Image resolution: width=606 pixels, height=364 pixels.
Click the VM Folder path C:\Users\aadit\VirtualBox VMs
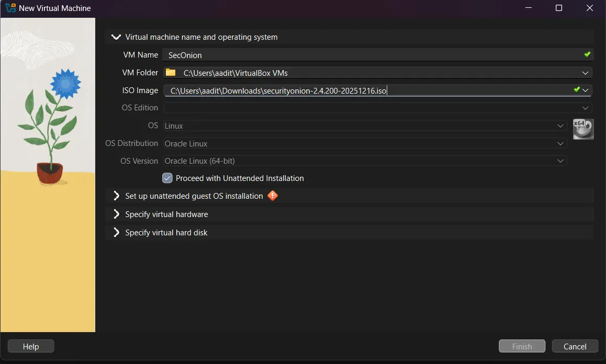[x=235, y=73]
